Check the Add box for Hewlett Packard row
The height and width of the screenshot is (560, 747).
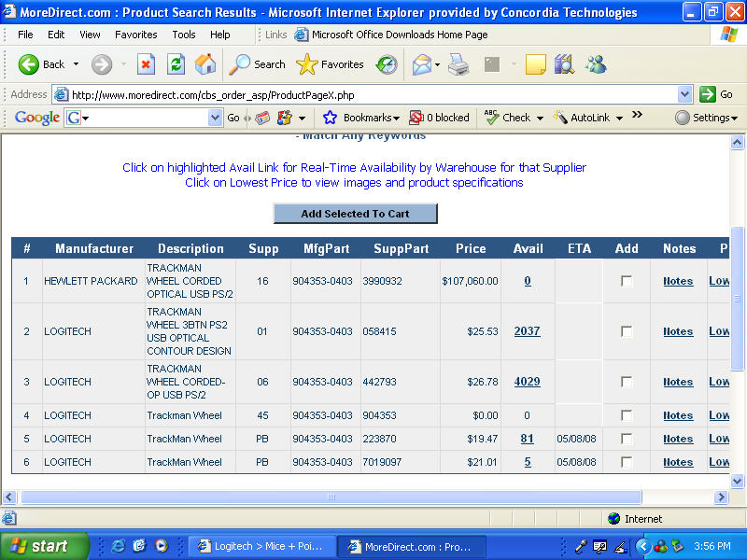(627, 281)
